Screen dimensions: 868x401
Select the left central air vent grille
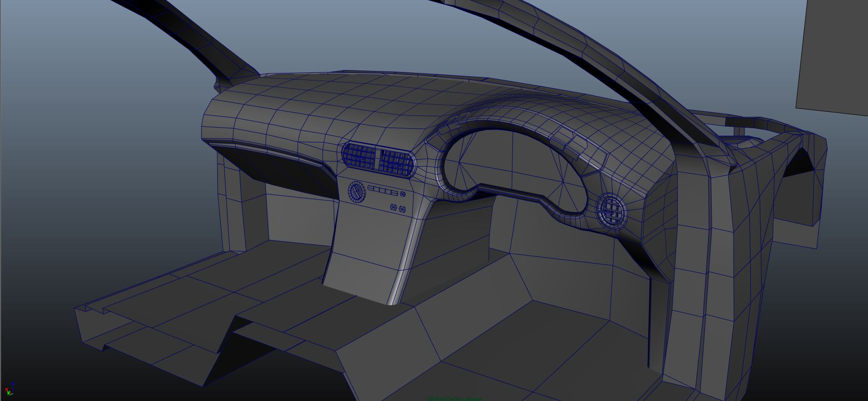point(360,156)
